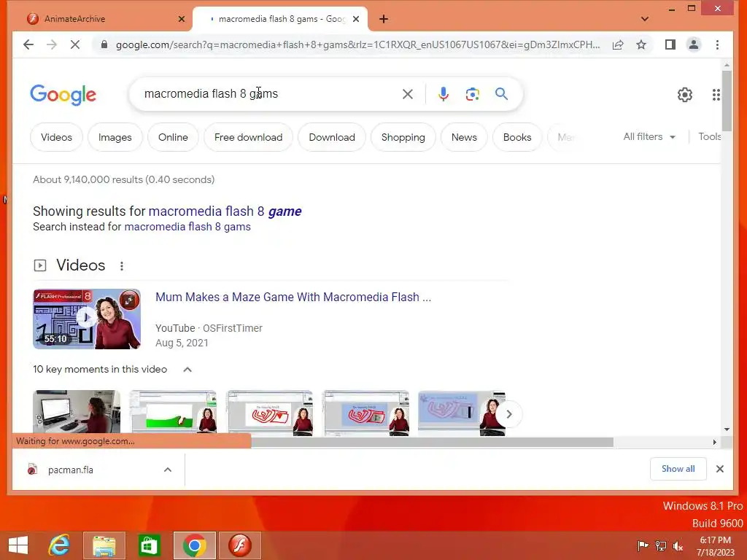Clear the Google search box
The height and width of the screenshot is (560, 747).
pyautogui.click(x=407, y=94)
